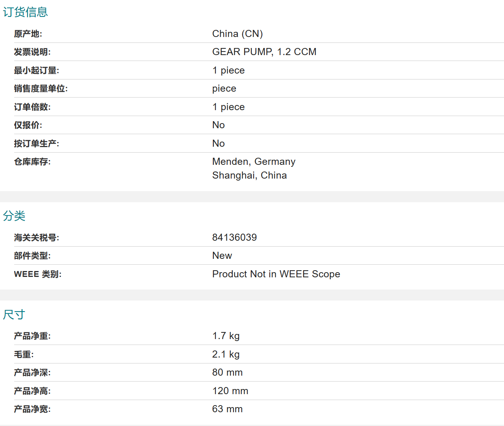Screen dimensions: 504x426
Task: Select the Menden, Germany warehouse entry
Action: (254, 162)
